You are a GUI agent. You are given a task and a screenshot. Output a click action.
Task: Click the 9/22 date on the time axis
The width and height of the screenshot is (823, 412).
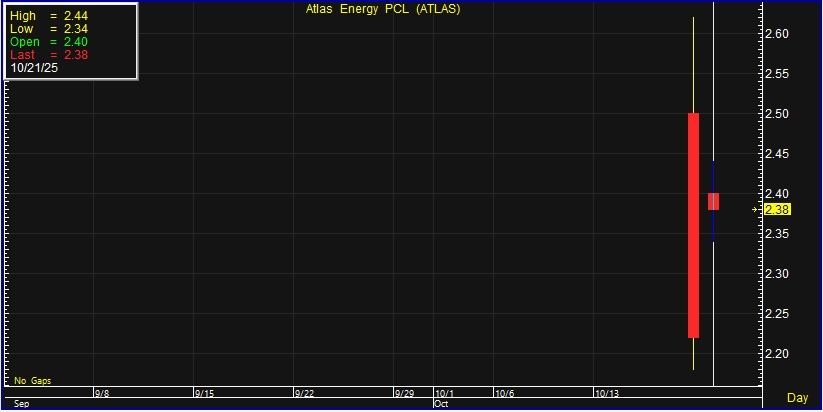(x=306, y=394)
